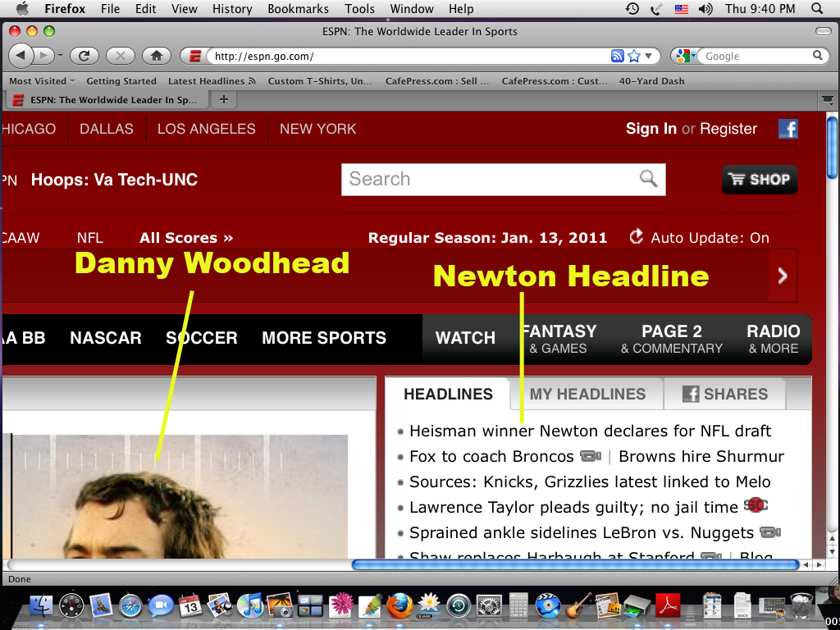Click the RSS feed icon in address bar
The width and height of the screenshot is (840, 630).
click(x=618, y=56)
